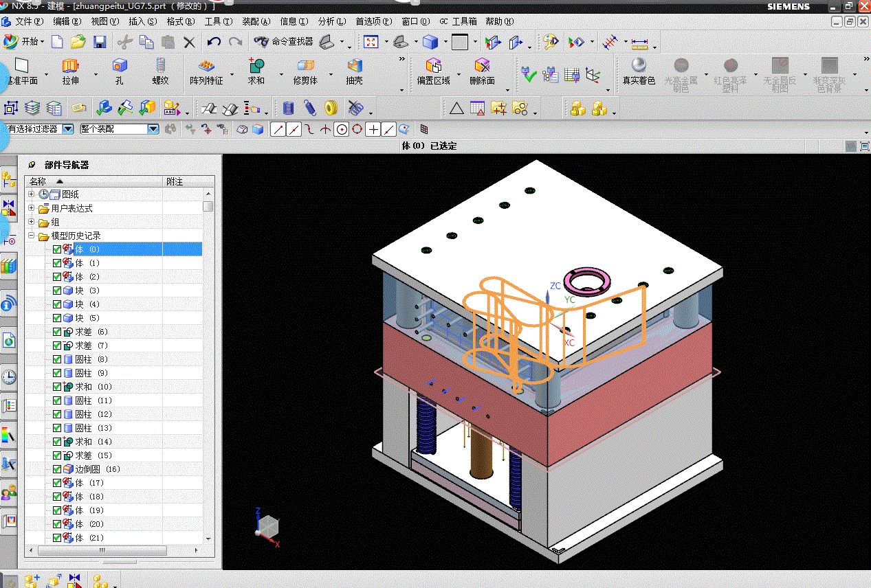The image size is (871, 588).
Task: Open the 命令查找器 command finder
Action: click(284, 42)
